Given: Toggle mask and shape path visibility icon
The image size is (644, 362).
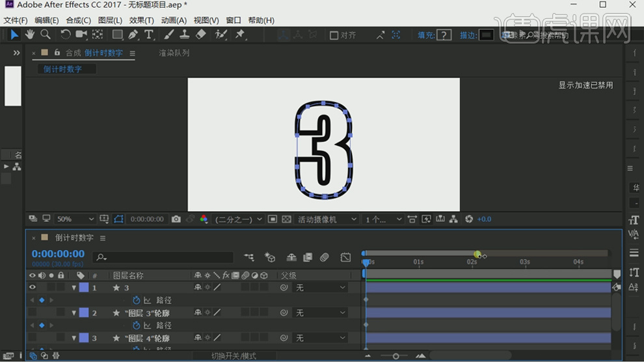Looking at the screenshot, I should (118, 219).
